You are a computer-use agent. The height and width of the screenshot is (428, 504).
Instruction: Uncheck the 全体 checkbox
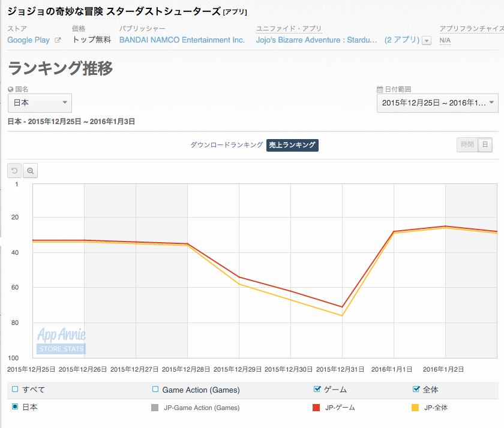click(x=416, y=389)
